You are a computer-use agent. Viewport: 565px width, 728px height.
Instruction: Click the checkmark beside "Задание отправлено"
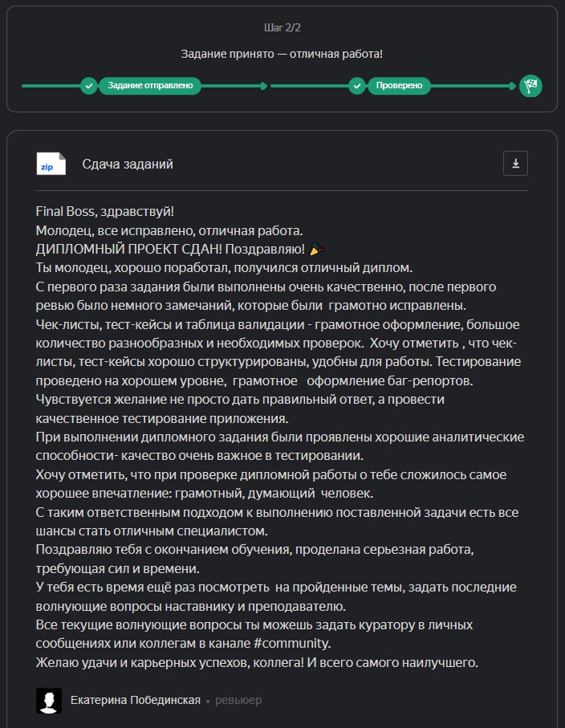click(88, 85)
